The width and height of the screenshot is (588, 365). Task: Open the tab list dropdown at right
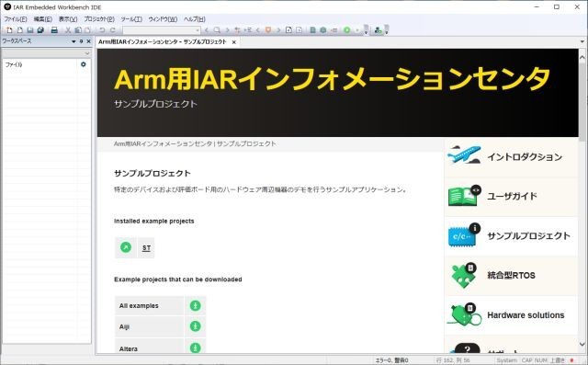582,41
